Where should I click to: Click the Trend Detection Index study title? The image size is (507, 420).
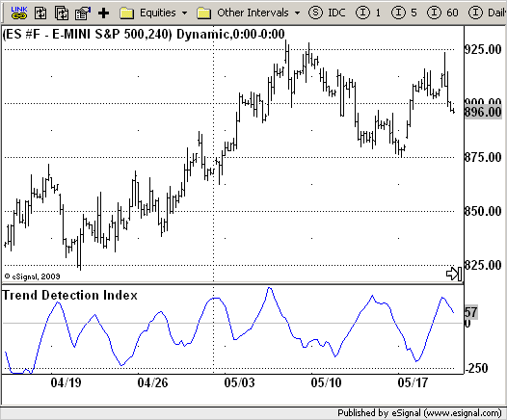(70, 296)
